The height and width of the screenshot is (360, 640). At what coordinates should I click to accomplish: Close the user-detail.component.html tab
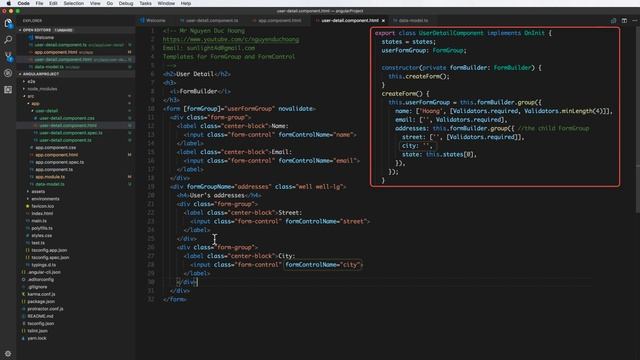tap(383, 20)
